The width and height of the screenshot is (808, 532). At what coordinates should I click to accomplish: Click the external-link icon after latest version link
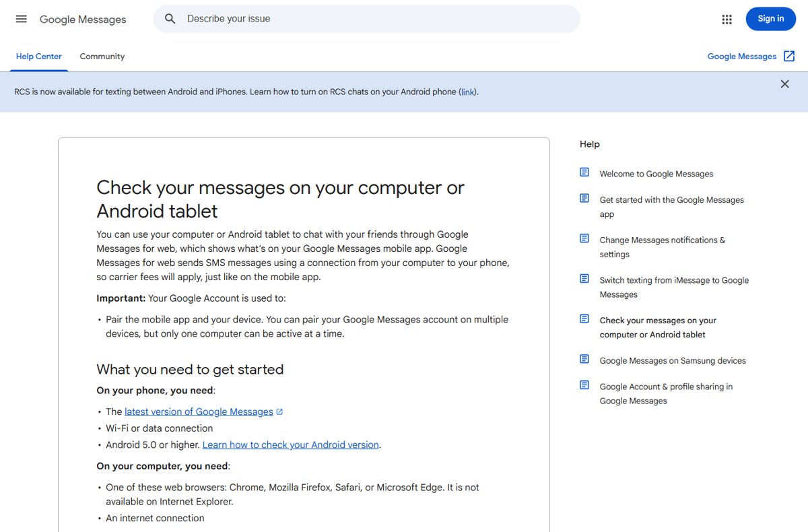pyautogui.click(x=280, y=412)
